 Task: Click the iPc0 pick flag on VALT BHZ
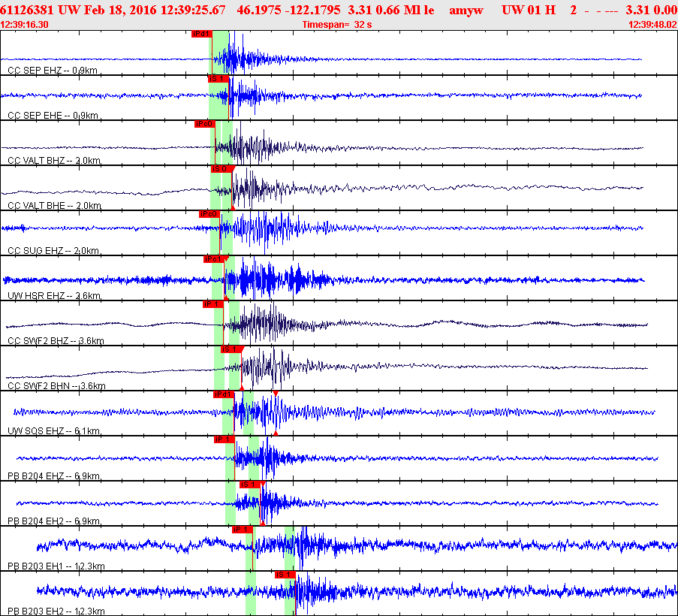[204, 124]
